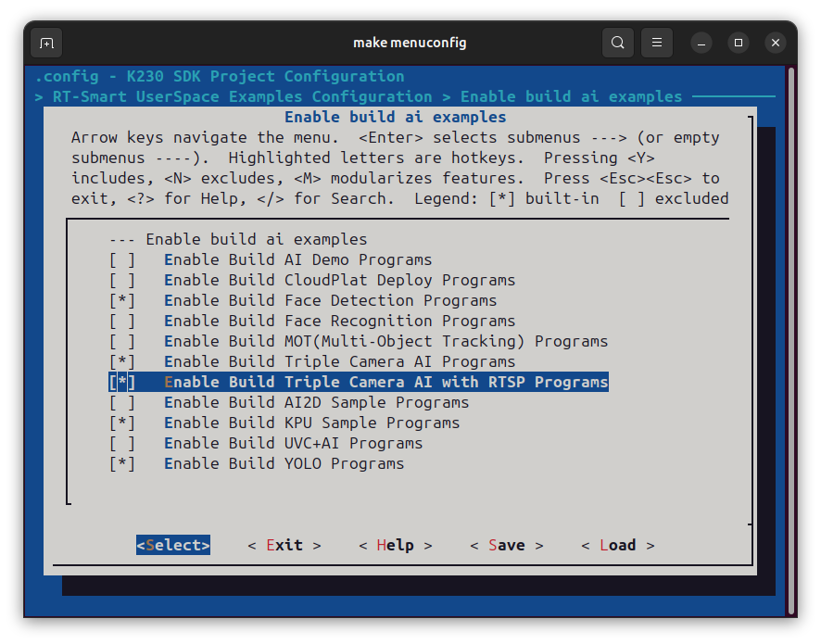Click the Save button
The width and height of the screenshot is (821, 644).
click(x=506, y=545)
